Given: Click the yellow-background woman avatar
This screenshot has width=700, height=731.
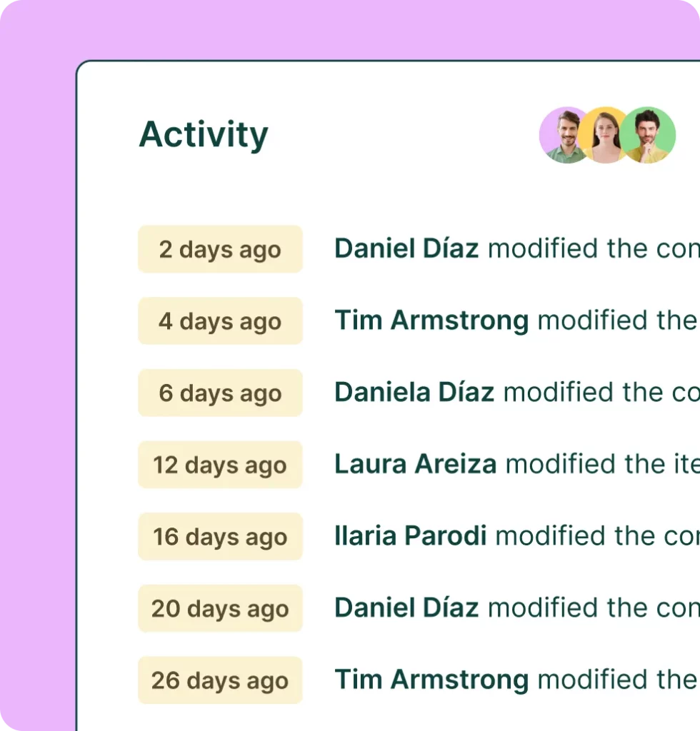Looking at the screenshot, I should click(x=604, y=135).
